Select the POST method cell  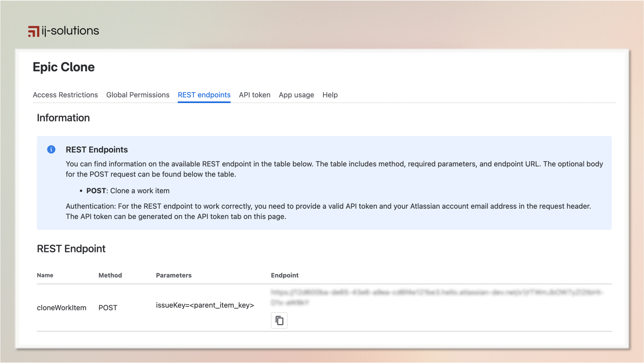(108, 308)
